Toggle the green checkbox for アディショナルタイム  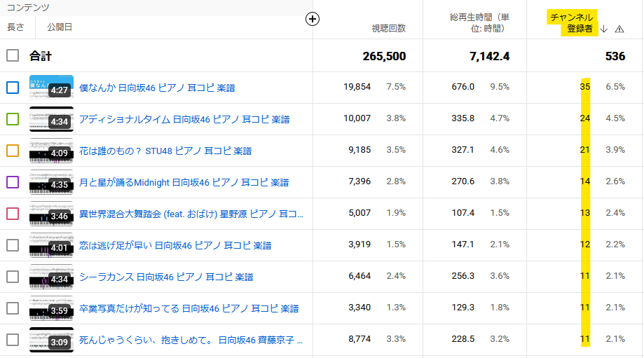point(13,119)
